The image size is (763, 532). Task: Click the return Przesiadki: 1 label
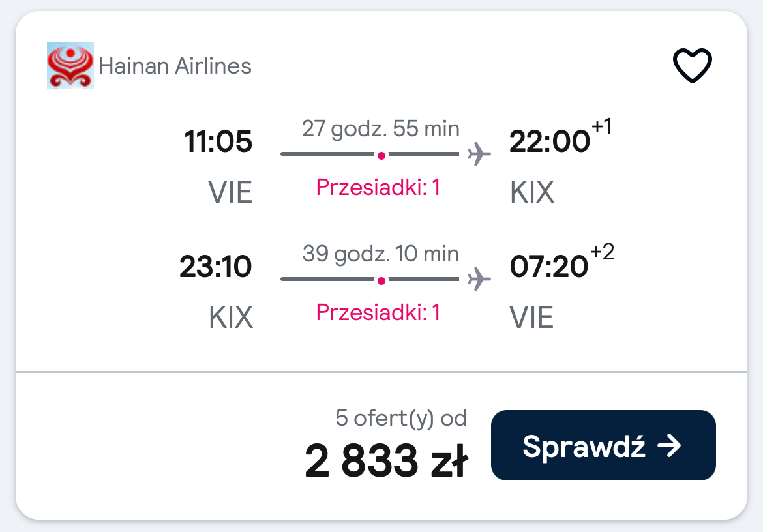point(378,312)
